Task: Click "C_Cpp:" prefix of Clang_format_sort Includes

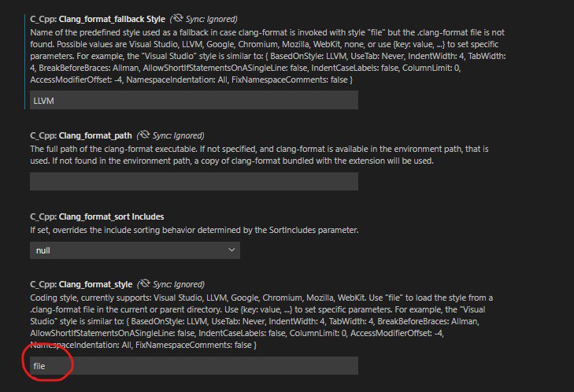Action: coord(43,216)
